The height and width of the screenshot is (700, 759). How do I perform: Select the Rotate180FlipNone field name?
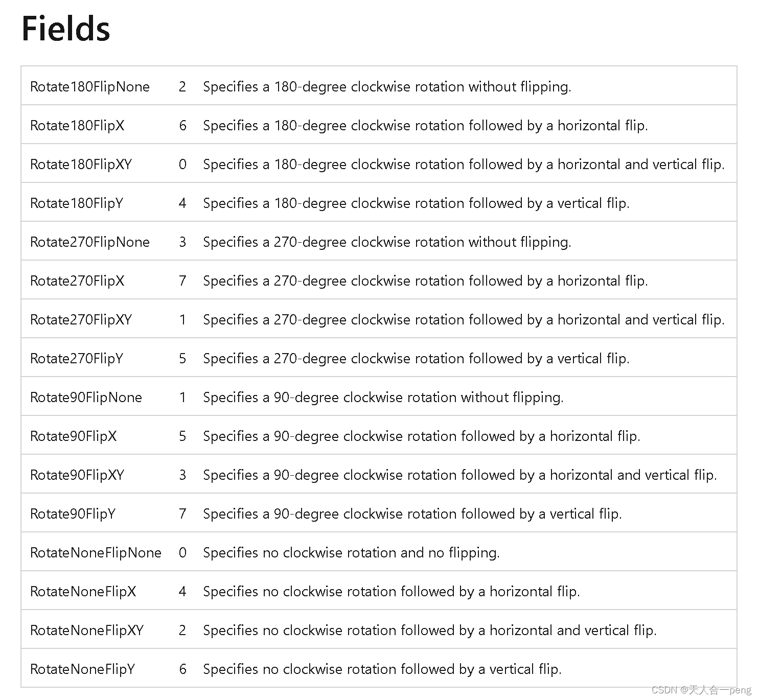pos(90,86)
